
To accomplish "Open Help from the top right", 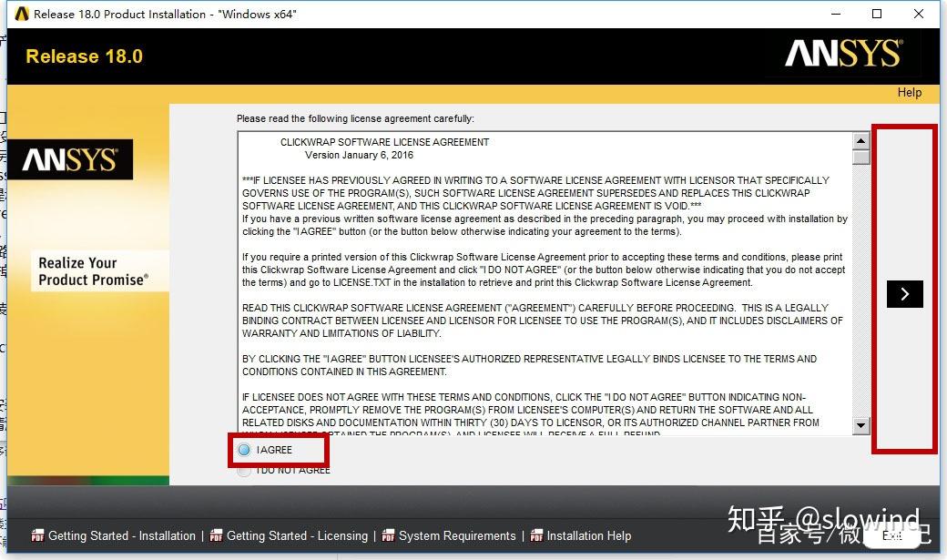I will (x=909, y=92).
